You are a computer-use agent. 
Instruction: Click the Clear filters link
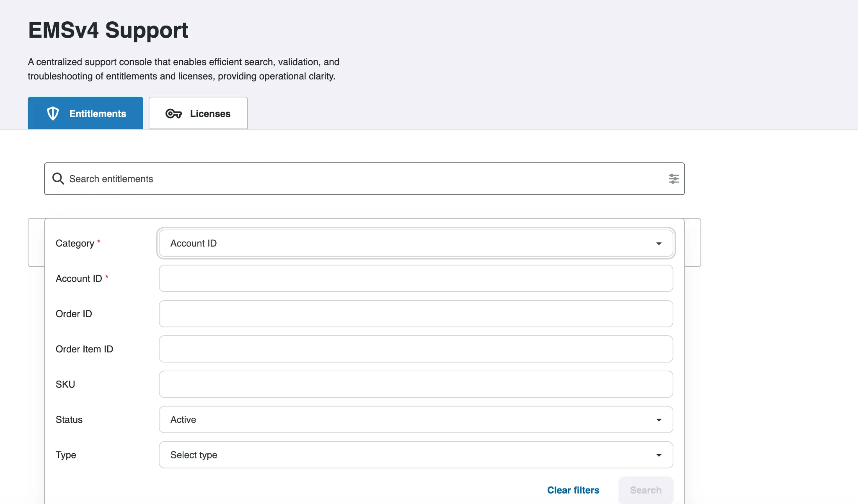(x=573, y=490)
